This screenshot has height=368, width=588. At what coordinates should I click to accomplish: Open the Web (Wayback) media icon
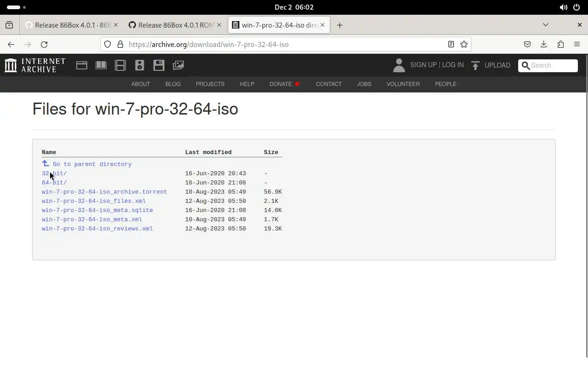[82, 65]
